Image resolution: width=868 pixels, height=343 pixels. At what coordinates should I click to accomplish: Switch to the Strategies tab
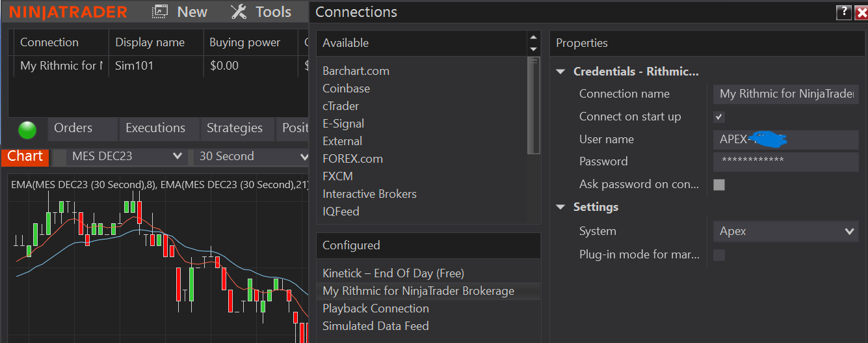click(234, 128)
